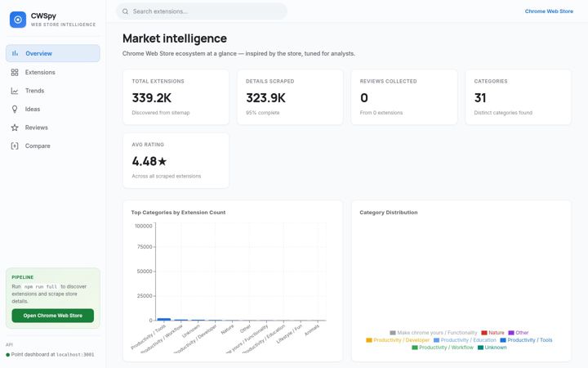Toggle Productivity / Developer legend entry
Image resolution: width=588 pixels, height=368 pixels.
point(398,340)
